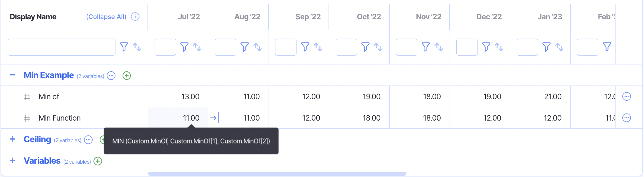Open row options menu for Min of
The width and height of the screenshot is (644, 177).
[626, 97]
